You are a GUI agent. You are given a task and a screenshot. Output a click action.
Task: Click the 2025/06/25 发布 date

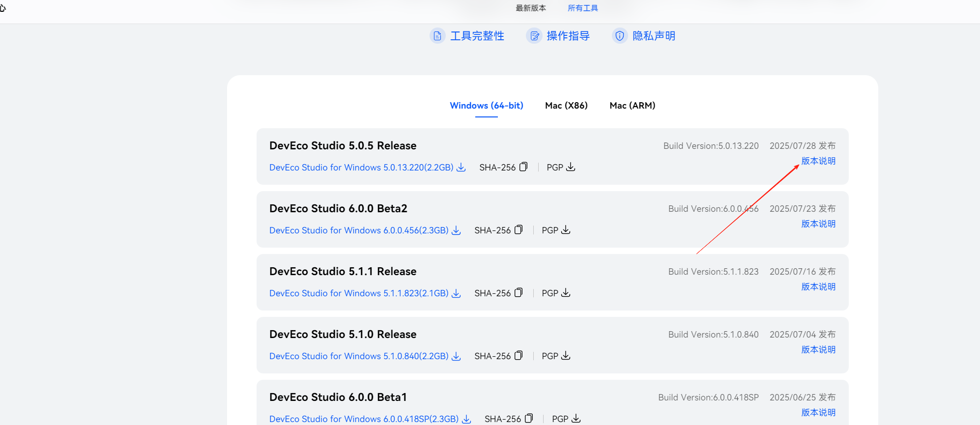[803, 397]
